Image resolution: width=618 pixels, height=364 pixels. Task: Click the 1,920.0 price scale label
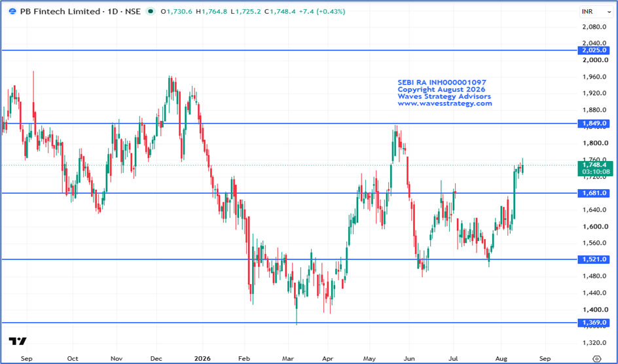click(x=594, y=94)
